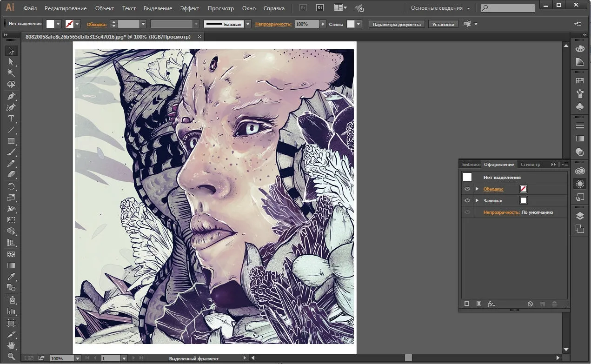
Task: Click the Add New Effect fx button
Action: pos(491,304)
